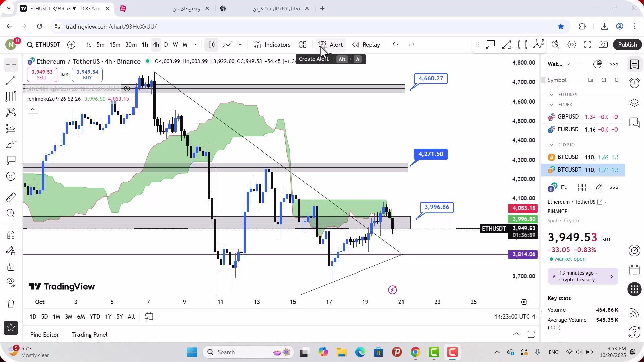
Task: Switch to 5m timeframe
Action: pyautogui.click(x=100, y=45)
